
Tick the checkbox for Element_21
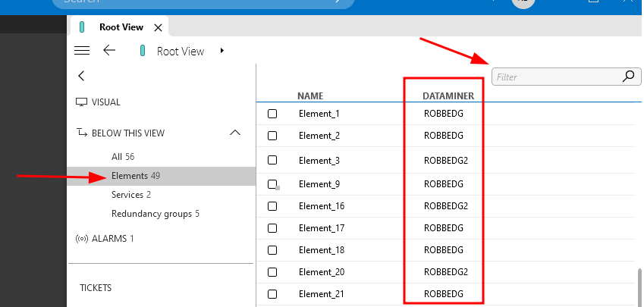(x=272, y=294)
